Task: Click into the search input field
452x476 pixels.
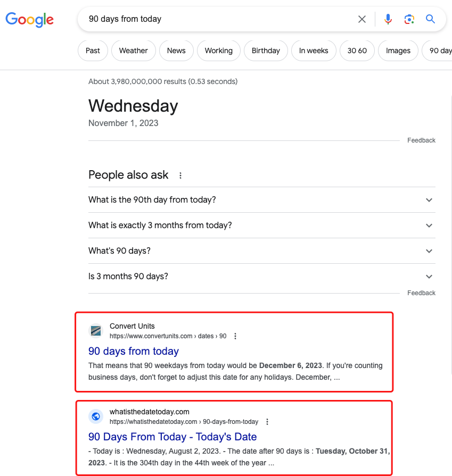Action: coord(213,19)
